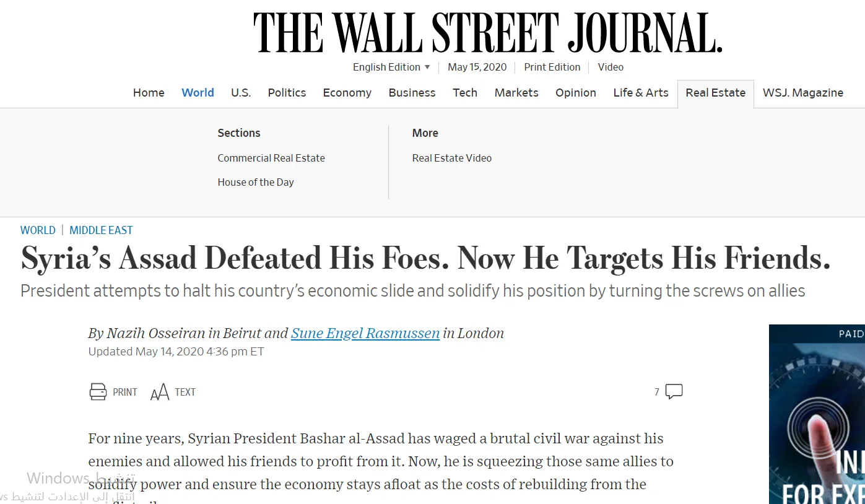Click The Wall Street Journal logo
This screenshot has height=504, width=865.
pos(488,32)
